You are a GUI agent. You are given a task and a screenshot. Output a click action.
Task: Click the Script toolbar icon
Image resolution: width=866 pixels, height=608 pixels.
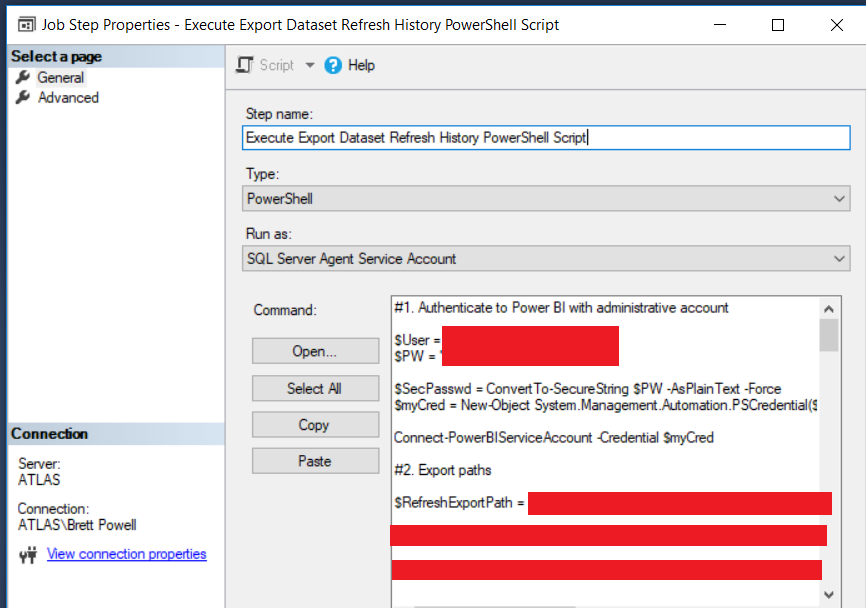(x=245, y=65)
